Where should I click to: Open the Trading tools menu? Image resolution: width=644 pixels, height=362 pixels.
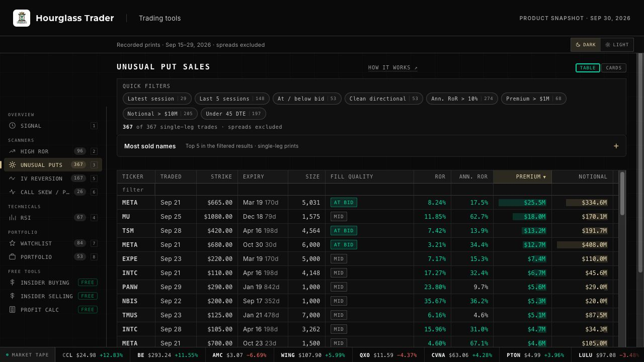159,18
